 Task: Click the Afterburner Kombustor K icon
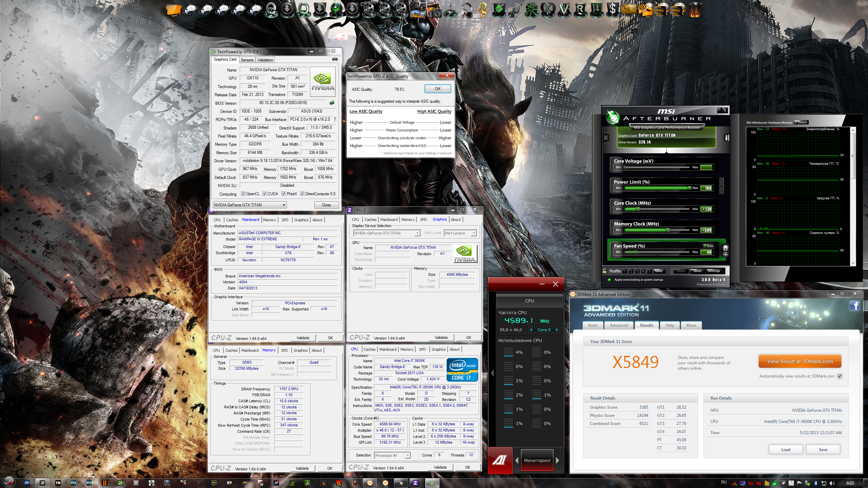click(607, 138)
